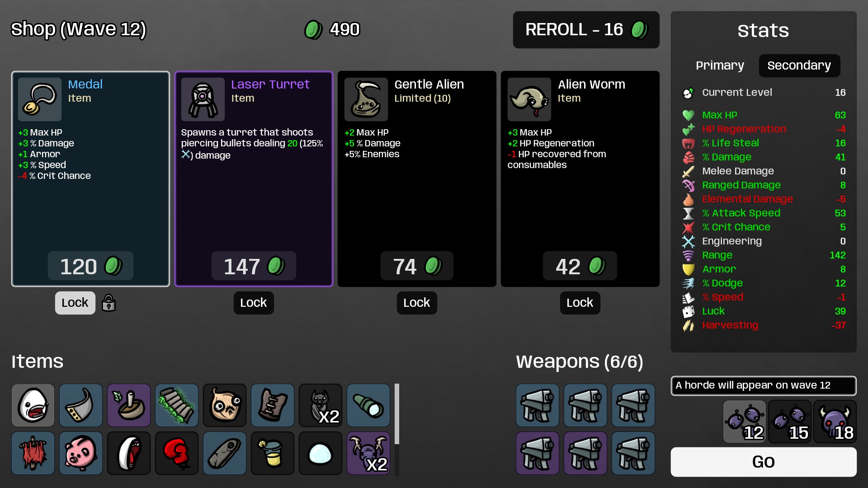Switch to the Primary stats tab

(x=720, y=66)
